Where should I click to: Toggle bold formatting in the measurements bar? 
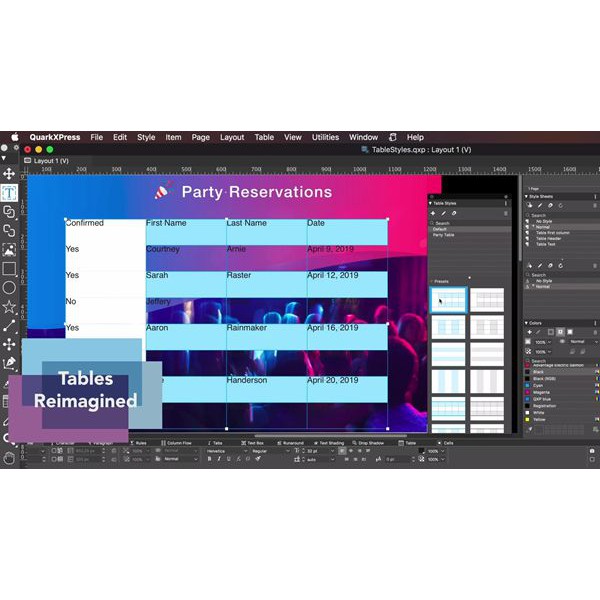(x=211, y=460)
